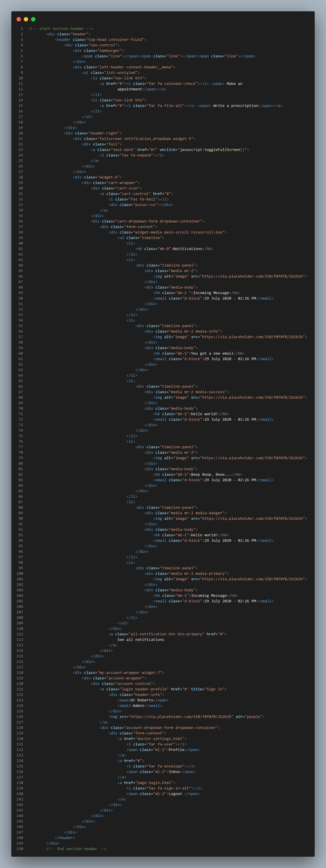Click the 'Admin' small text
The height and width of the screenshot is (868, 326).
(139, 706)
